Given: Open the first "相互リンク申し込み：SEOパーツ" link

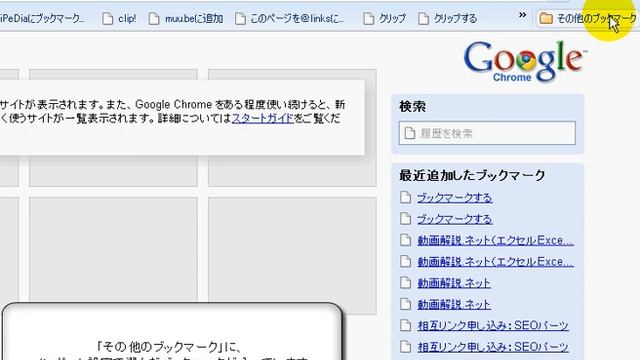Looking at the screenshot, I should coord(493,326).
